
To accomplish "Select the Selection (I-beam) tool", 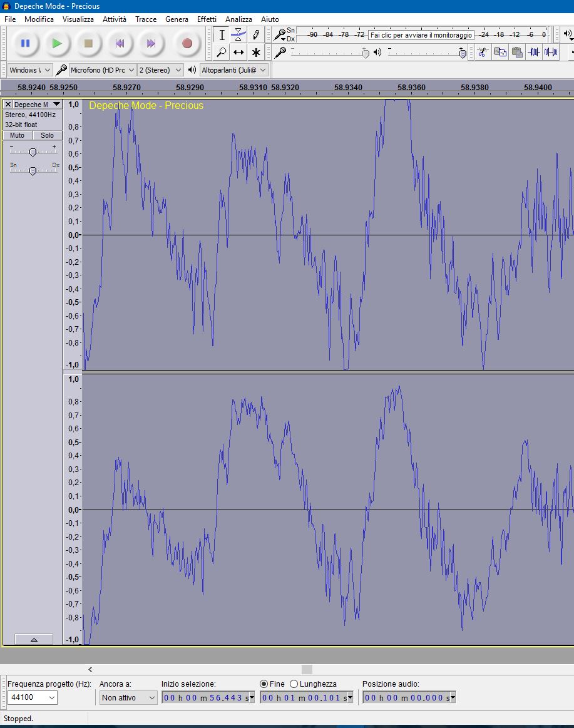I will [x=222, y=35].
